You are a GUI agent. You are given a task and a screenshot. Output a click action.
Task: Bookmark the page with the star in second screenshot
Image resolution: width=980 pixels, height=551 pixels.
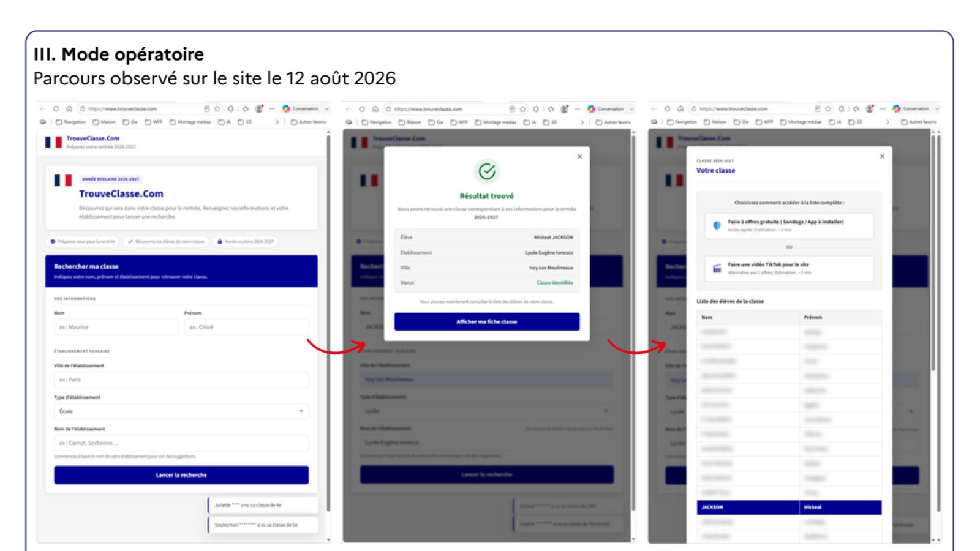click(522, 109)
